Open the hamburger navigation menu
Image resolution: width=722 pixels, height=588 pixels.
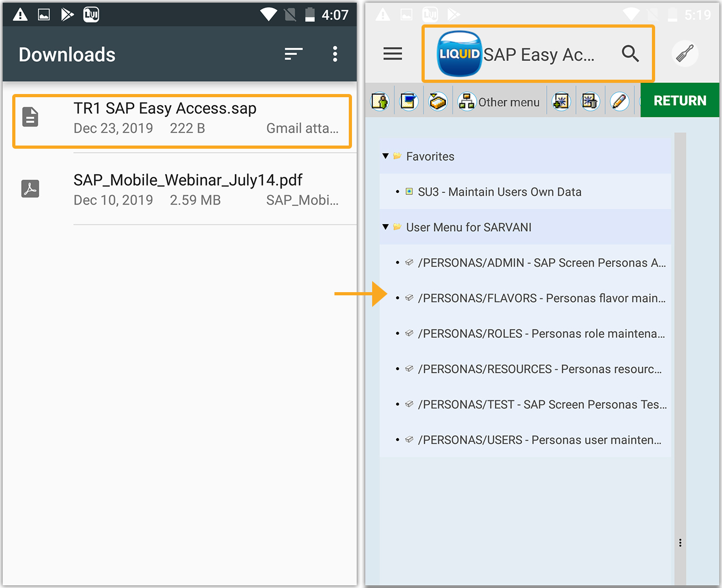click(x=392, y=54)
